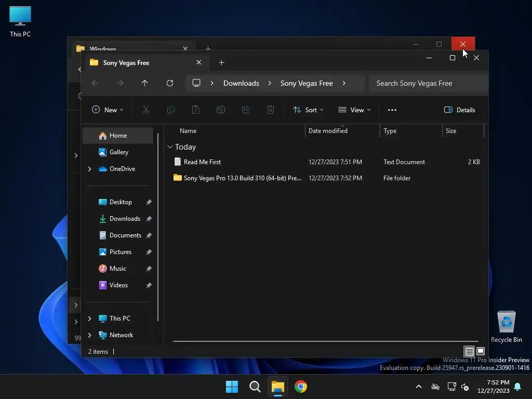Add a new tab with plus icon
Image resolution: width=532 pixels, height=399 pixels.
point(221,63)
